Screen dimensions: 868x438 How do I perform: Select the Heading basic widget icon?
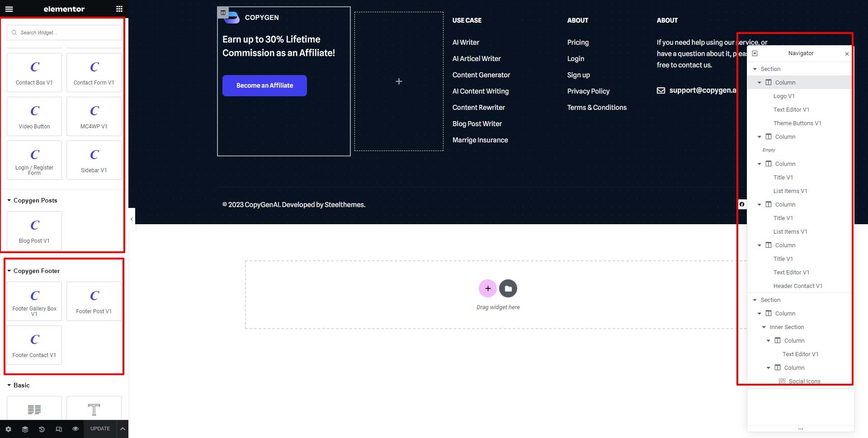(x=94, y=410)
